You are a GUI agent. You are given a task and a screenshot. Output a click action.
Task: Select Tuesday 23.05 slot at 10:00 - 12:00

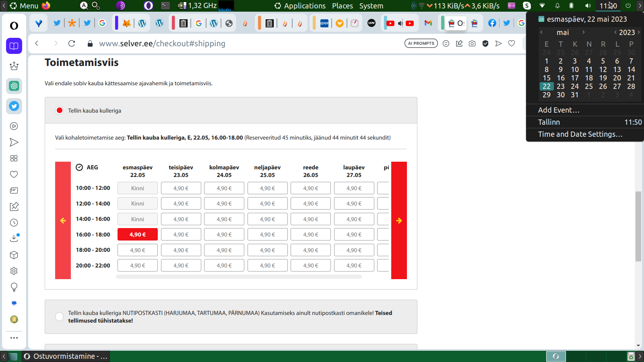[181, 188]
